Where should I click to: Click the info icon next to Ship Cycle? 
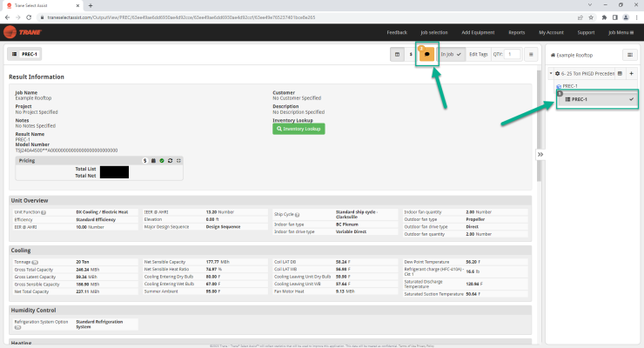pyautogui.click(x=297, y=215)
